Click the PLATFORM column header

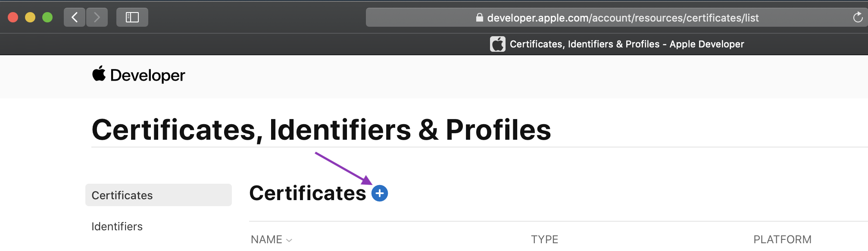click(782, 239)
